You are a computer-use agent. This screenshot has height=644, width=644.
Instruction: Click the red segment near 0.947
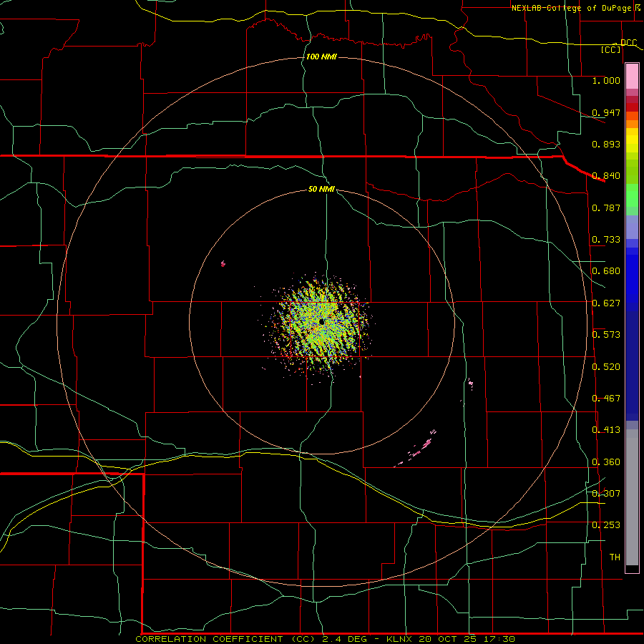pyautogui.click(x=632, y=107)
